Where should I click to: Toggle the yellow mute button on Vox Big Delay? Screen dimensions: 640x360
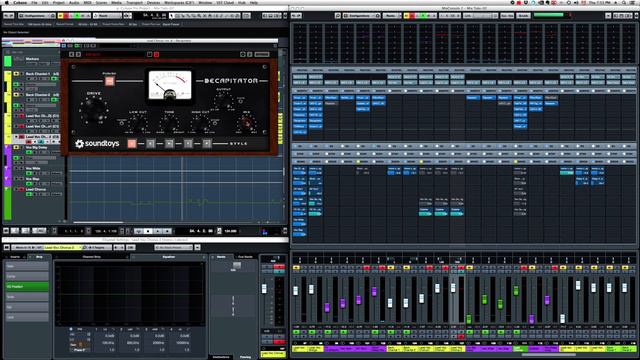(x=16, y=147)
